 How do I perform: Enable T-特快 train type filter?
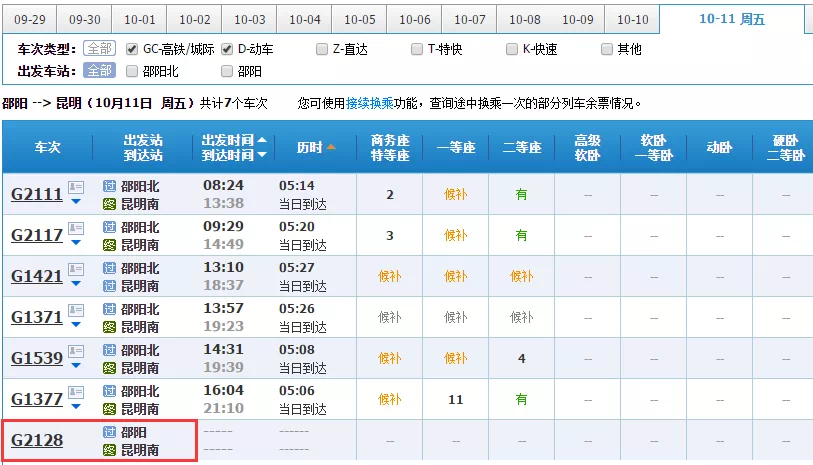coord(416,49)
